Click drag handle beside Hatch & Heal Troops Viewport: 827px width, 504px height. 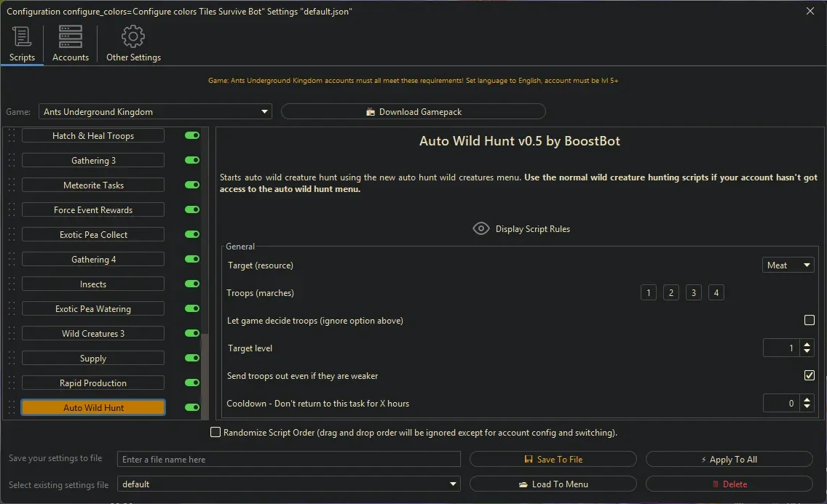[11, 136]
